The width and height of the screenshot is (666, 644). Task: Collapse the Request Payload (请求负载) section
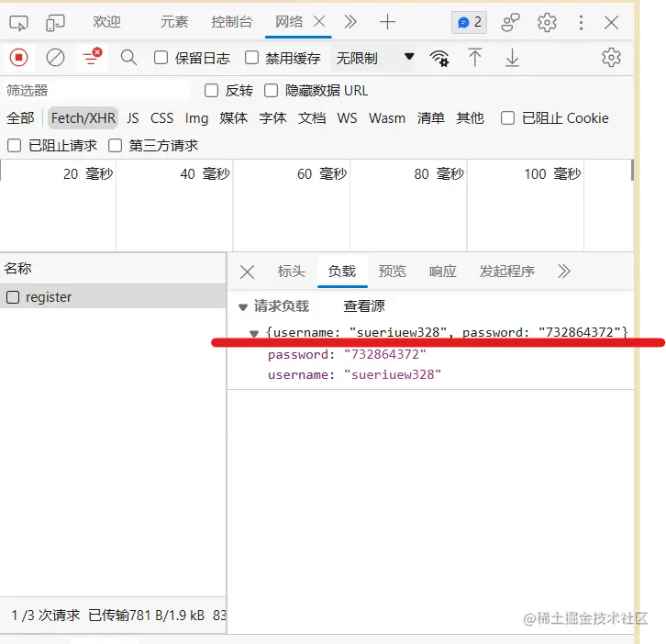point(242,307)
